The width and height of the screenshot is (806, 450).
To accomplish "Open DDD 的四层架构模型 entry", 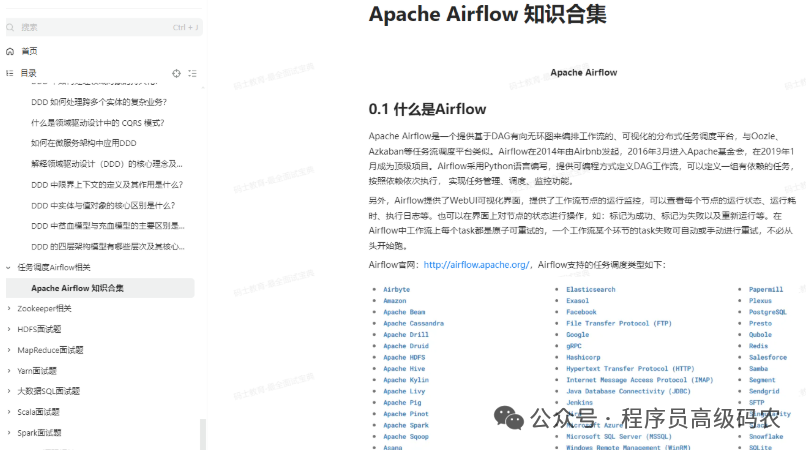I will click(x=107, y=247).
